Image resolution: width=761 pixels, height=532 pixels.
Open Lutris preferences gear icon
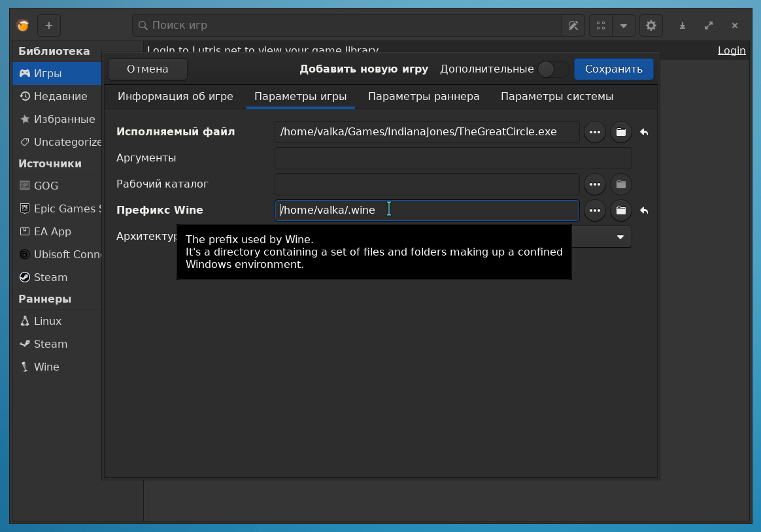click(651, 25)
